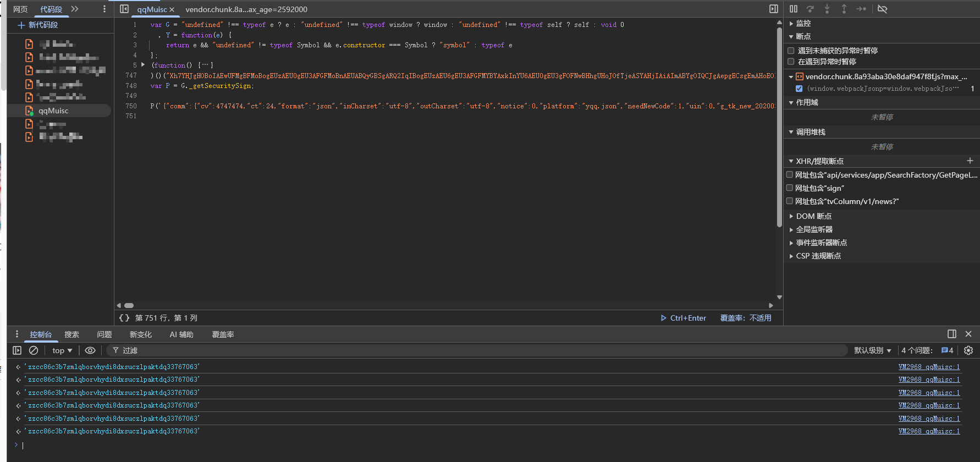
Task: Open live expression eye icon
Action: click(90, 350)
